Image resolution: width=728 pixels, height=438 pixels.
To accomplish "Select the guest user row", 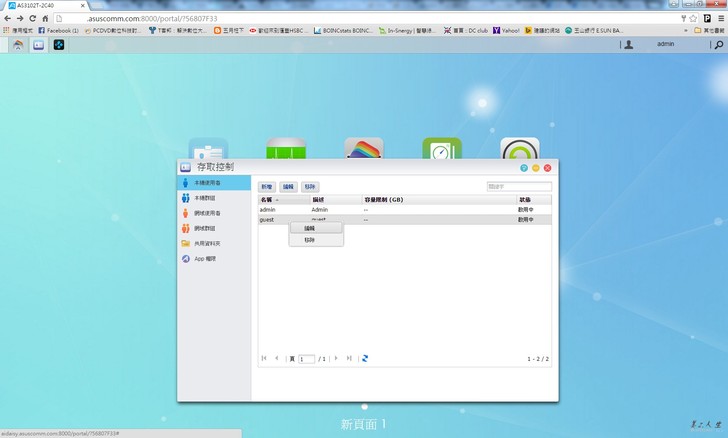I will coord(405,220).
